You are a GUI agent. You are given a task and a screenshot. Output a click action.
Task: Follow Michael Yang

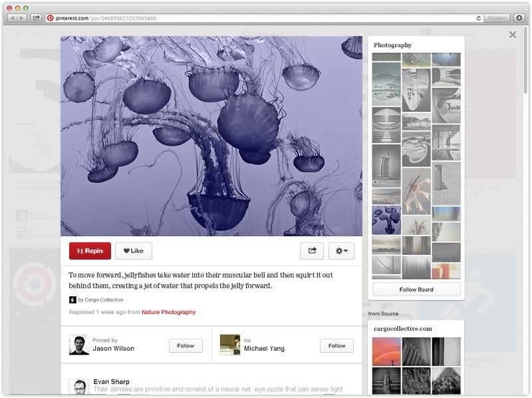(x=336, y=345)
